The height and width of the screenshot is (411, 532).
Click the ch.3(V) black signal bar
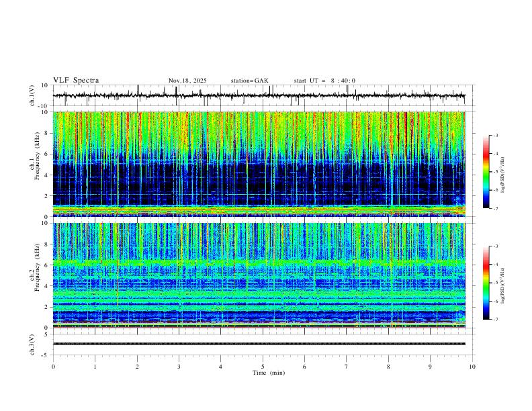tap(259, 344)
